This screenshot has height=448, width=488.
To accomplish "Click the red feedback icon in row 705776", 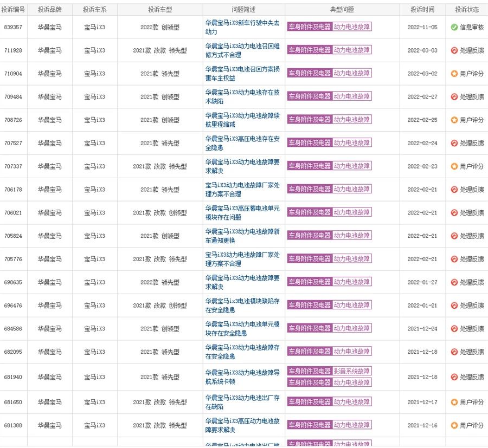I will point(454,259).
